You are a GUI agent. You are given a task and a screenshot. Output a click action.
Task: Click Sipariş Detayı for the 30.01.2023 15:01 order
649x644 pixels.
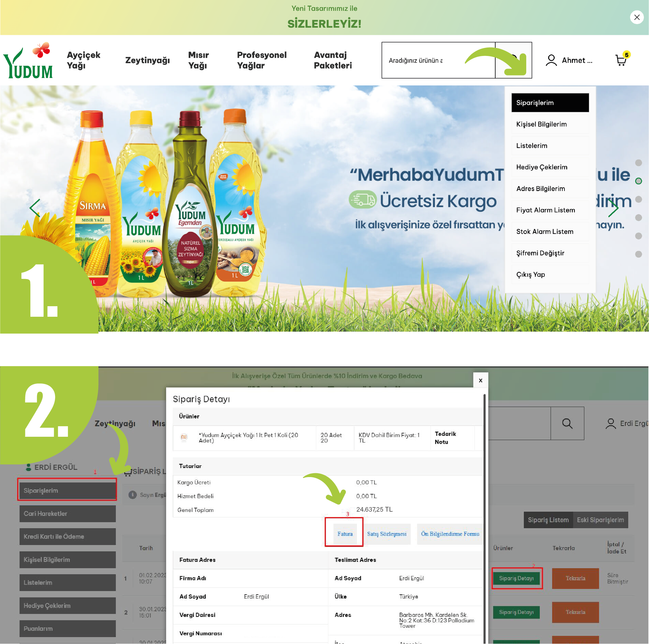[516, 612]
